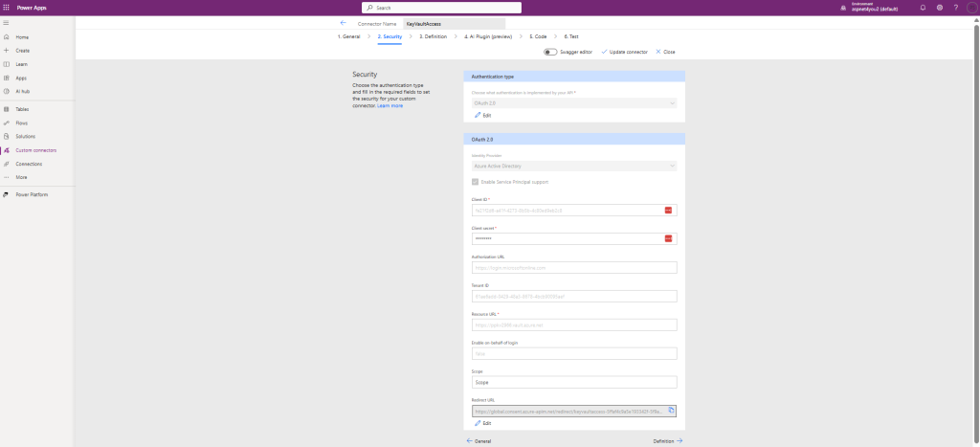Click the Connector Name field KeyVaultAccess
Image resolution: width=980 pixels, height=447 pixels.
tap(455, 24)
